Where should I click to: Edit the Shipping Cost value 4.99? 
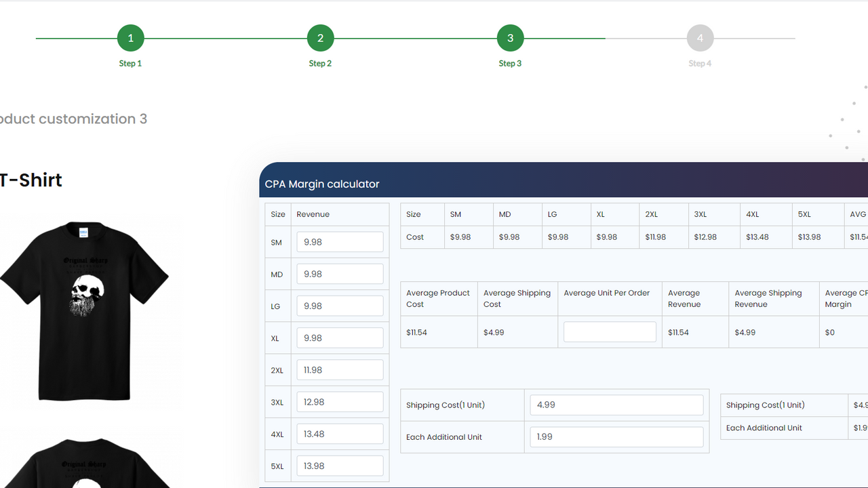pos(616,405)
